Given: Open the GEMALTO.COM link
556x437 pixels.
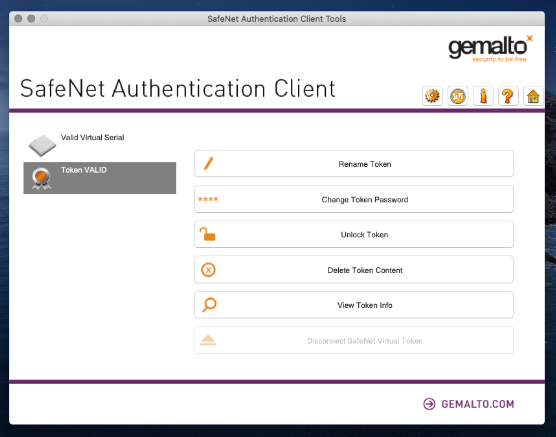Looking at the screenshot, I should pyautogui.click(x=469, y=404).
